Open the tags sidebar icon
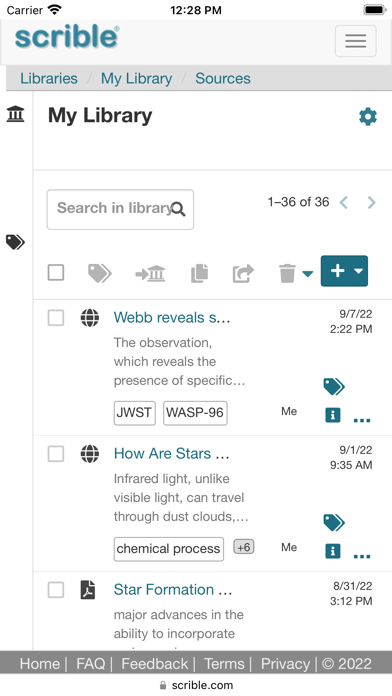The image size is (392, 696). pyautogui.click(x=16, y=242)
